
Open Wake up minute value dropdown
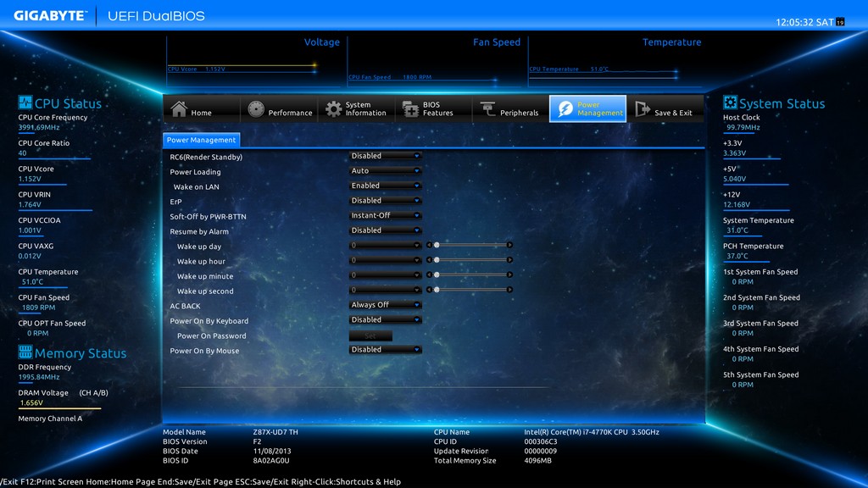386,275
